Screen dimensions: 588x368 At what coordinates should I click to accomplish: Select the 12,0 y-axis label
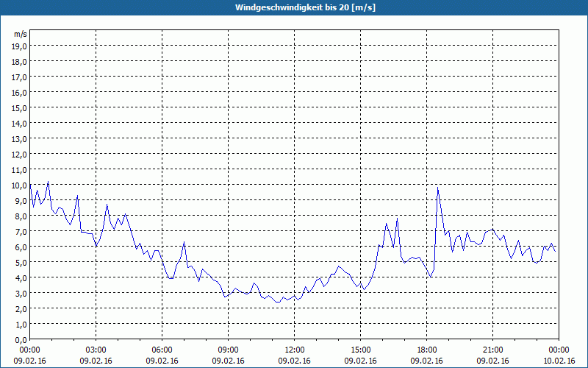[x=19, y=155]
